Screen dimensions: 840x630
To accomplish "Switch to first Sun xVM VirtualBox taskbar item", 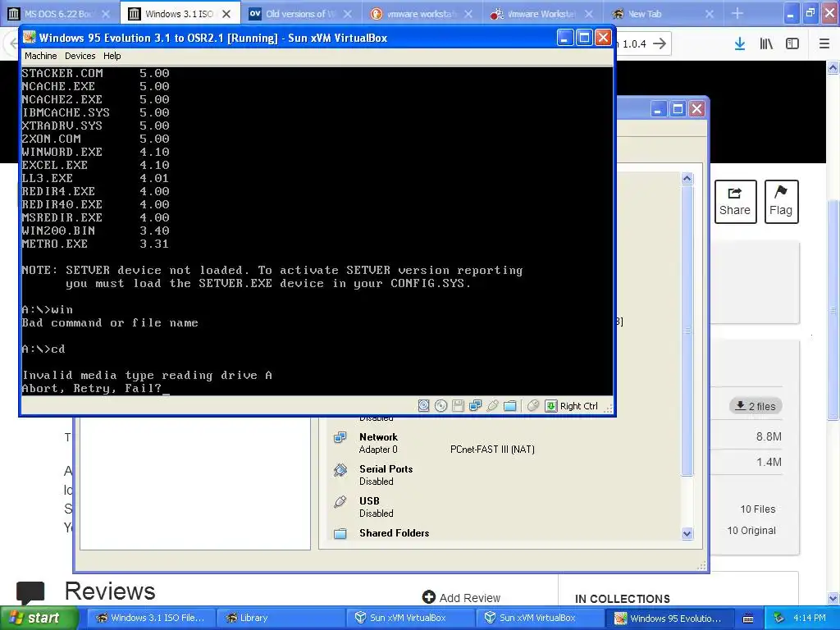I will 411,618.
